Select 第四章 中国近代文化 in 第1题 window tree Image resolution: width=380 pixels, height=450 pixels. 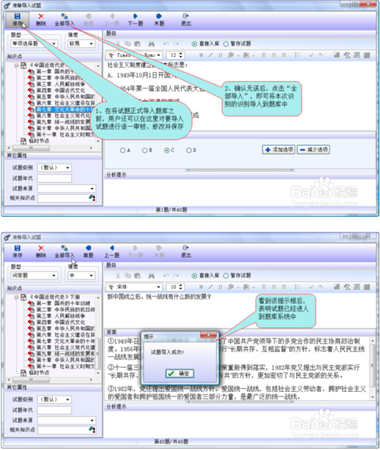coord(61,90)
